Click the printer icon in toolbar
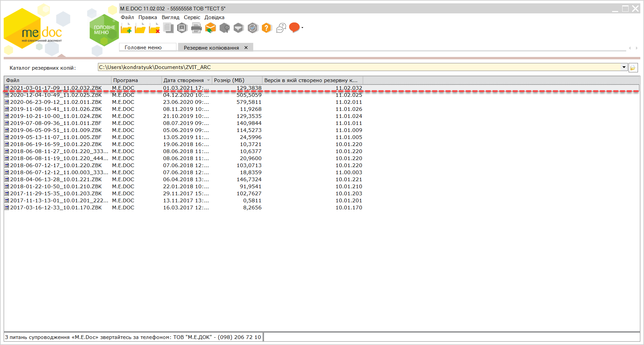 (197, 28)
